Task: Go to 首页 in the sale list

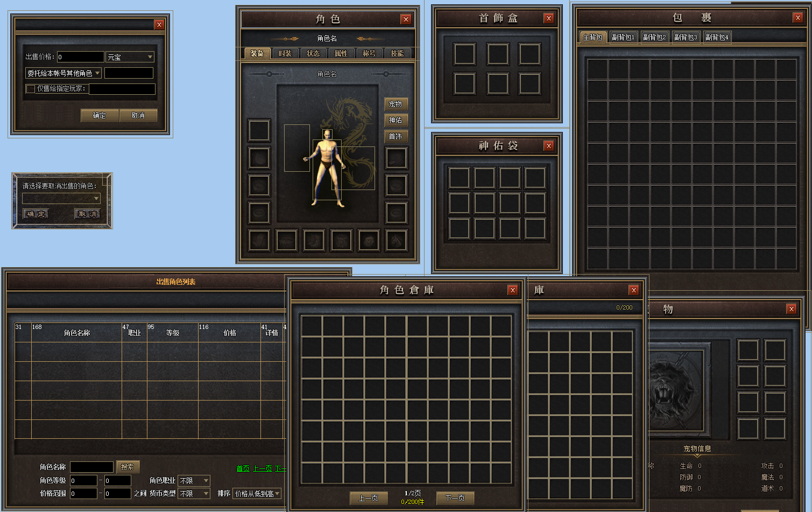Action: pyautogui.click(x=243, y=468)
